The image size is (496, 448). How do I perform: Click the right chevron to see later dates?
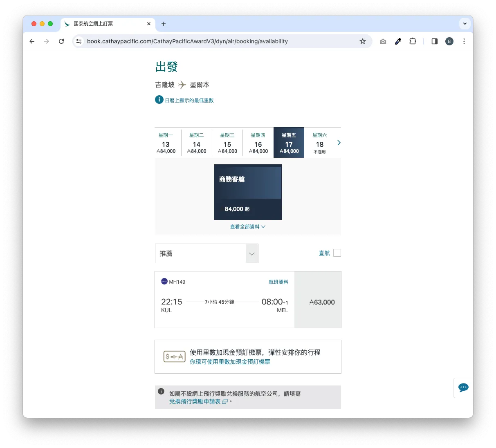(339, 143)
